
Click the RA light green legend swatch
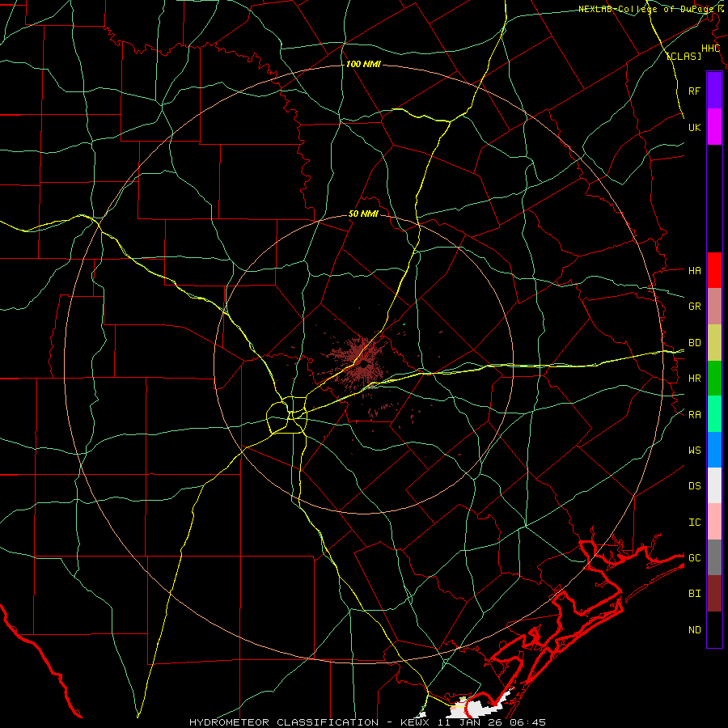(x=714, y=414)
